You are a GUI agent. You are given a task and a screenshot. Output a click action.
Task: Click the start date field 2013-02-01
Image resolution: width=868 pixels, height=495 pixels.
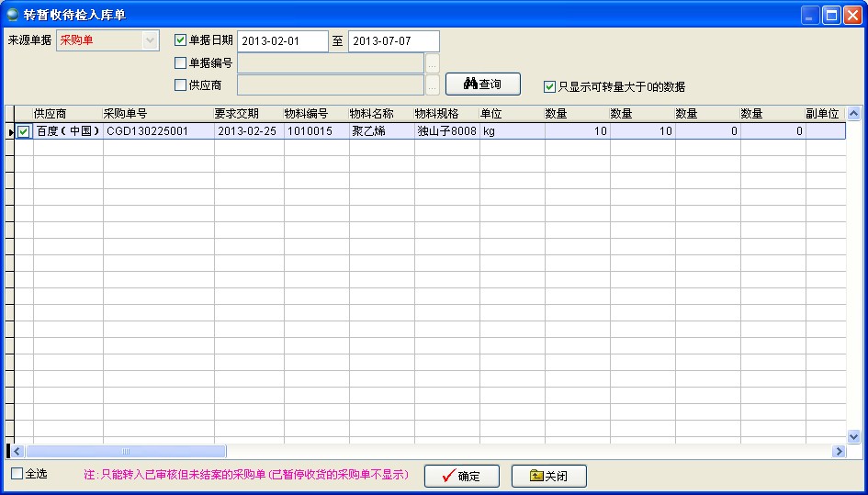(282, 41)
